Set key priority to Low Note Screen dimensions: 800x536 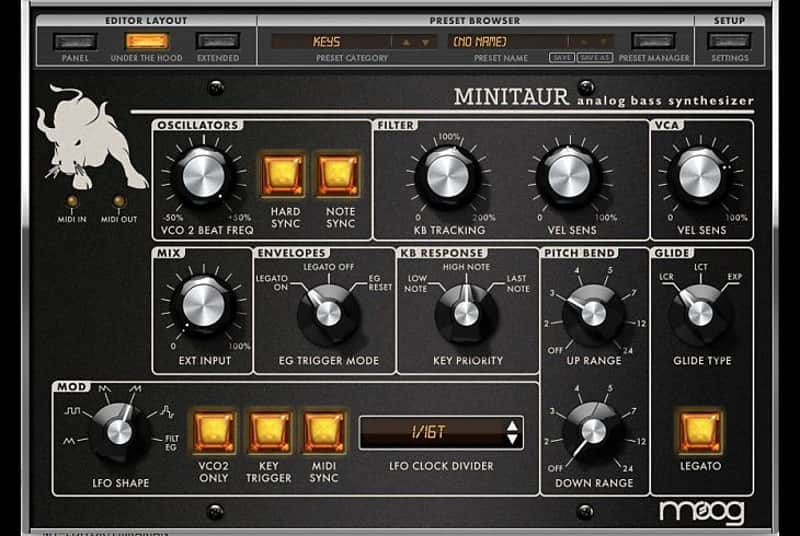tap(416, 284)
